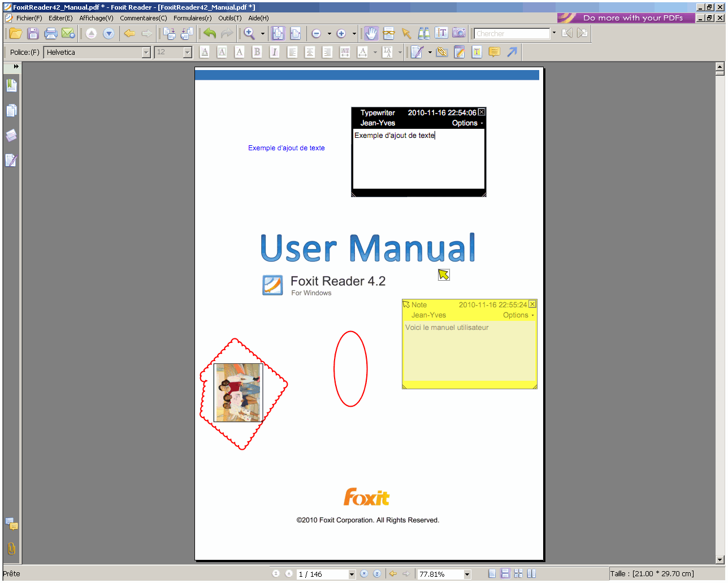728x583 pixels.
Task: Switch to continuous page view in status bar
Action: 505,573
